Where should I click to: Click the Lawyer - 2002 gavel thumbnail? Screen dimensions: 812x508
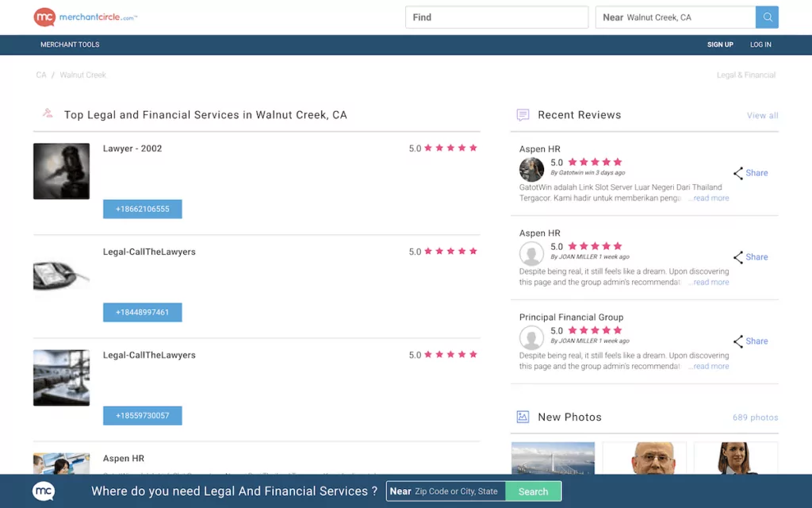click(x=62, y=171)
